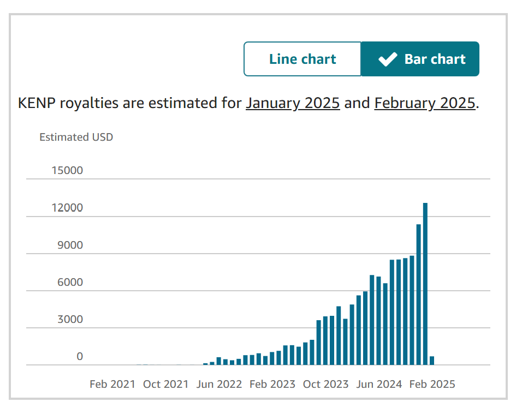Click the short final bar above Feb 2025
Viewport: 522px width, 420px height.
pos(432,361)
